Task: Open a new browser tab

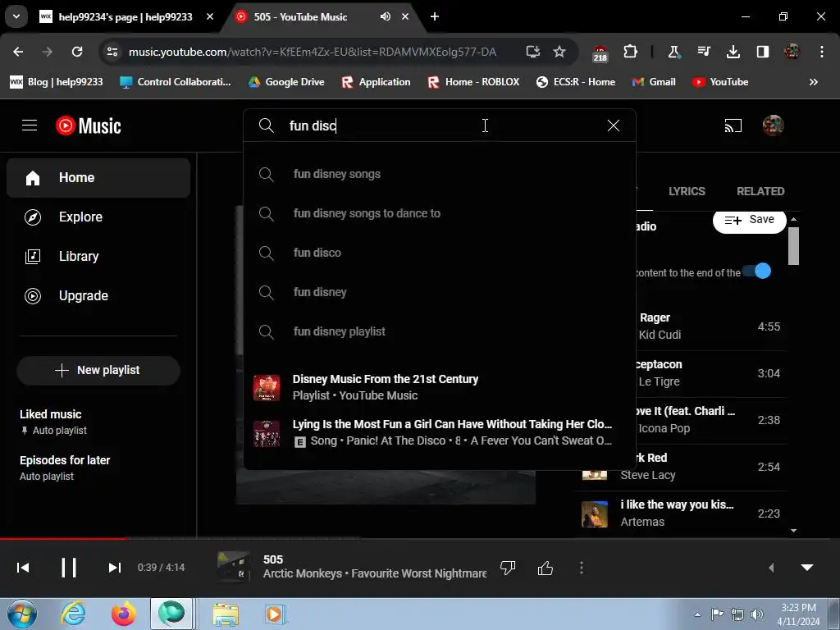Action: tap(435, 16)
